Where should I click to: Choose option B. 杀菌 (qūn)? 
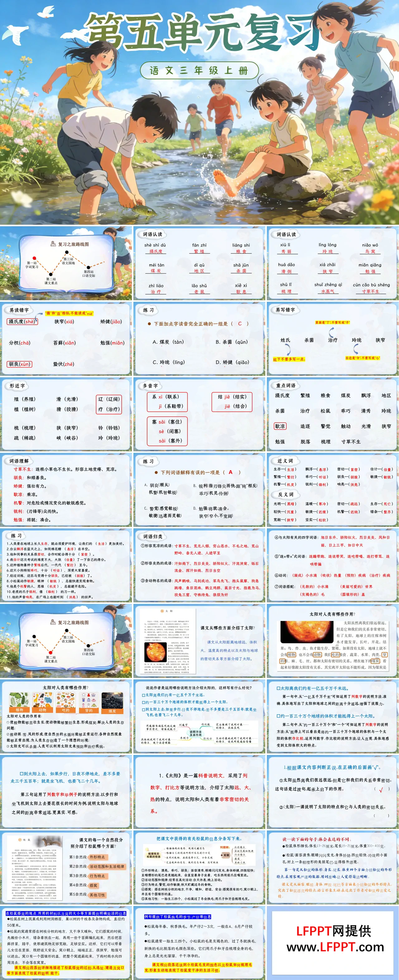tap(231, 342)
